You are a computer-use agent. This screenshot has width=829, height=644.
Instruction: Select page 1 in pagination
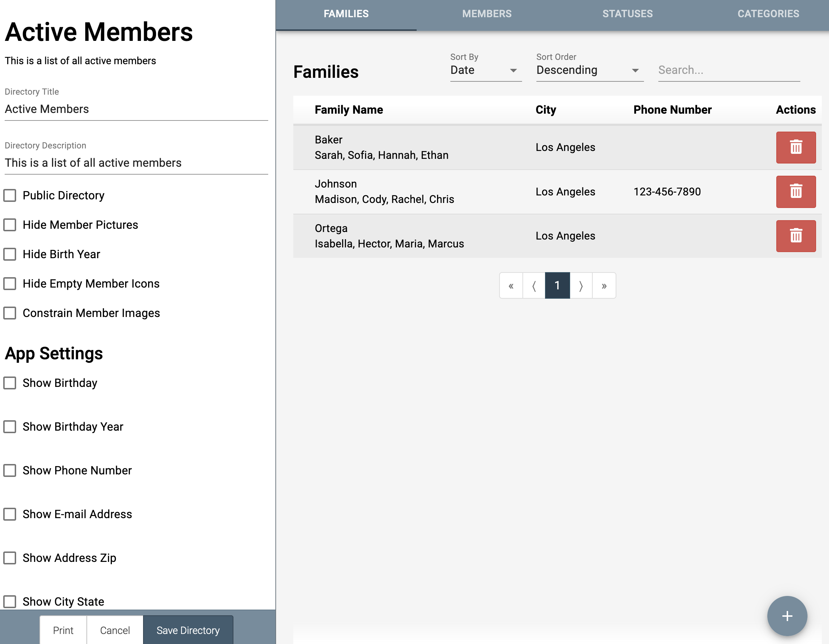557,285
